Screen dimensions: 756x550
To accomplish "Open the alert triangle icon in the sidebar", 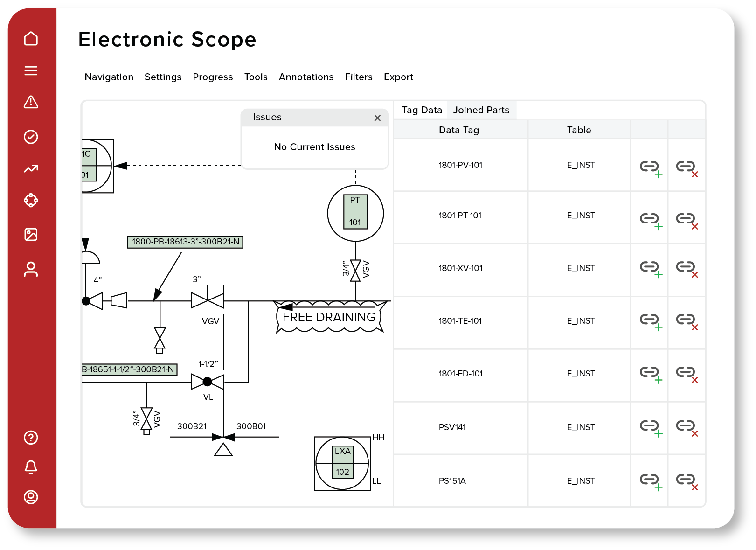I will (31, 103).
